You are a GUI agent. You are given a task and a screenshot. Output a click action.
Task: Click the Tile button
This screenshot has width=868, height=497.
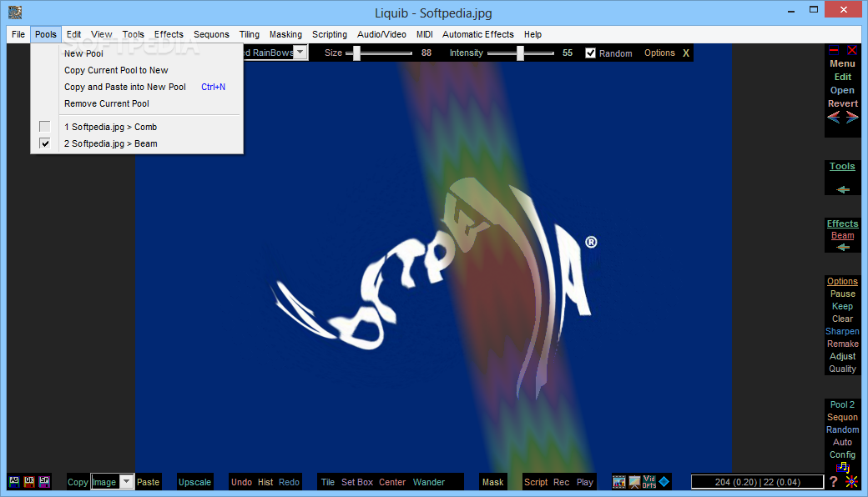(x=328, y=482)
